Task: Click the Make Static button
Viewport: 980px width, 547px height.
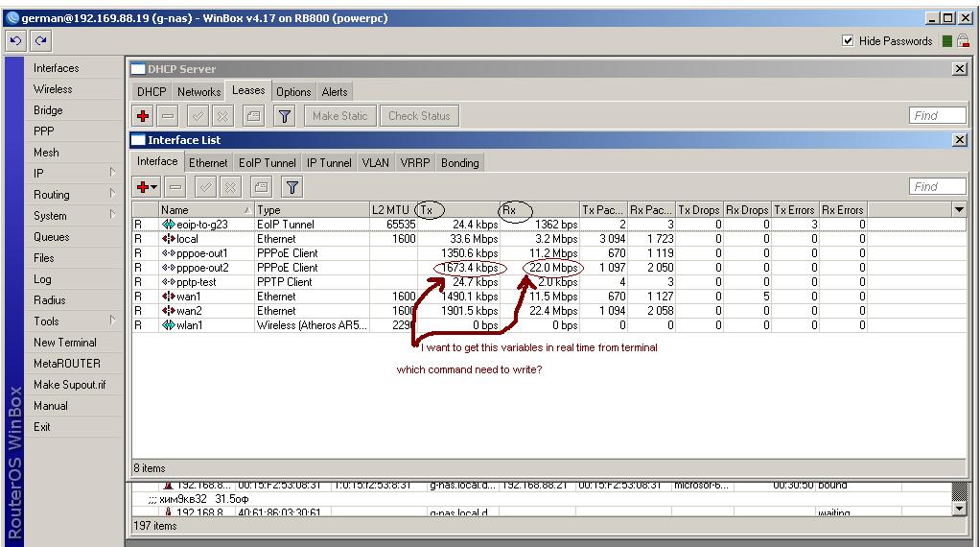Action: [x=340, y=116]
